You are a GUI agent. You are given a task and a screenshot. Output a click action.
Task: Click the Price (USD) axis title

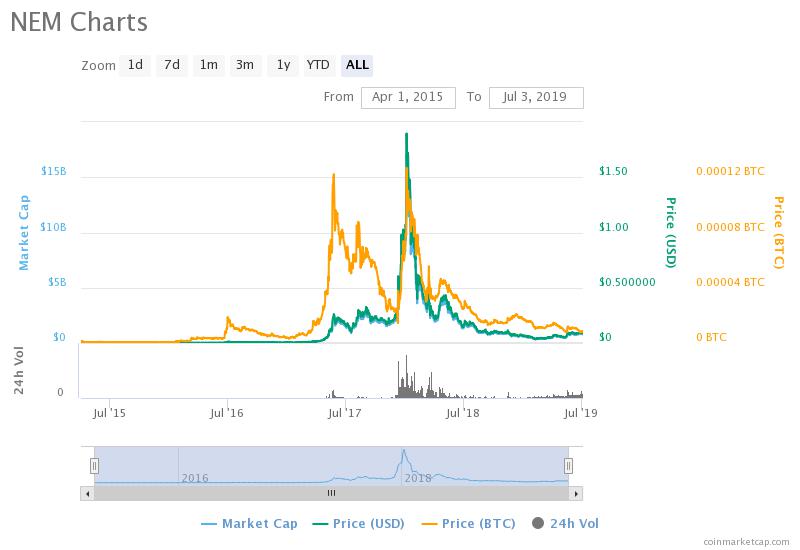tap(671, 232)
